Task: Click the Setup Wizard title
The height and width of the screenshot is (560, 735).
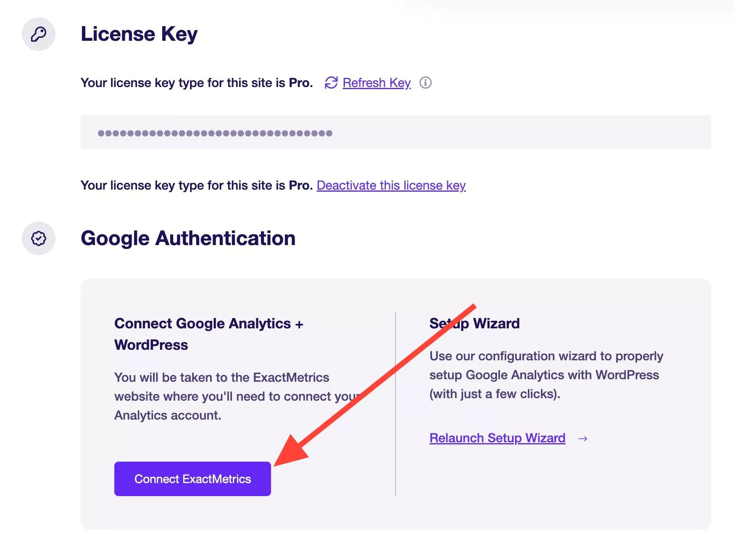Action: pos(474,323)
